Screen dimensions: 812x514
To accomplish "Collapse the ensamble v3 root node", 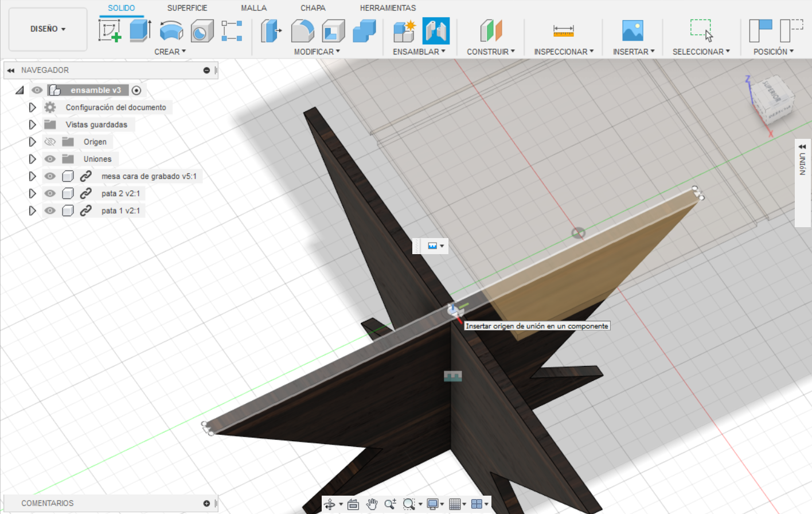I will click(20, 90).
